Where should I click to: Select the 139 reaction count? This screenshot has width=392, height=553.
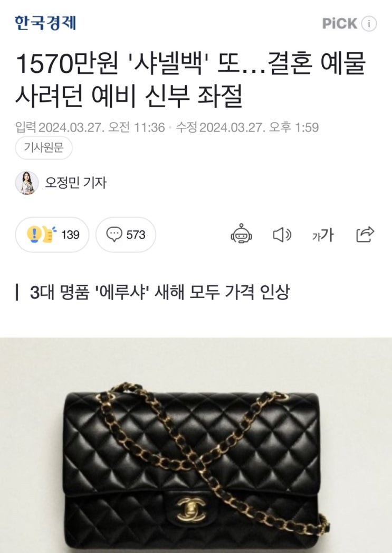pos(70,235)
